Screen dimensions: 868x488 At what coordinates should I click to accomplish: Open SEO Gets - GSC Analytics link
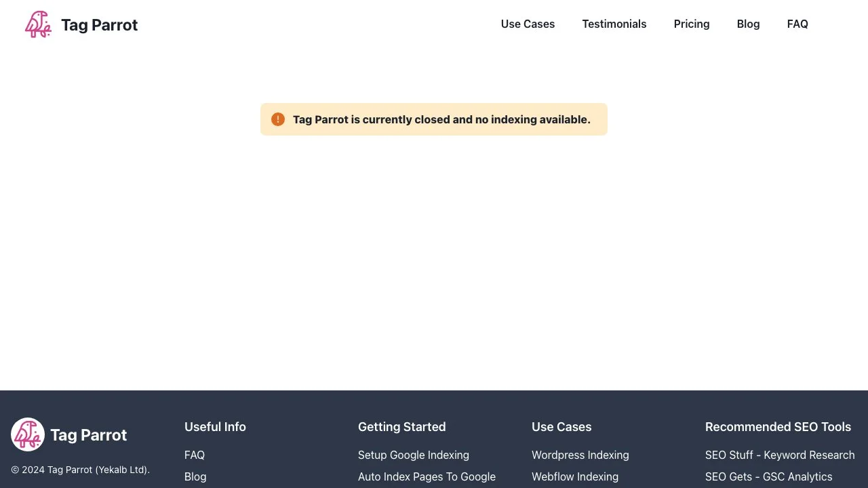tap(769, 476)
